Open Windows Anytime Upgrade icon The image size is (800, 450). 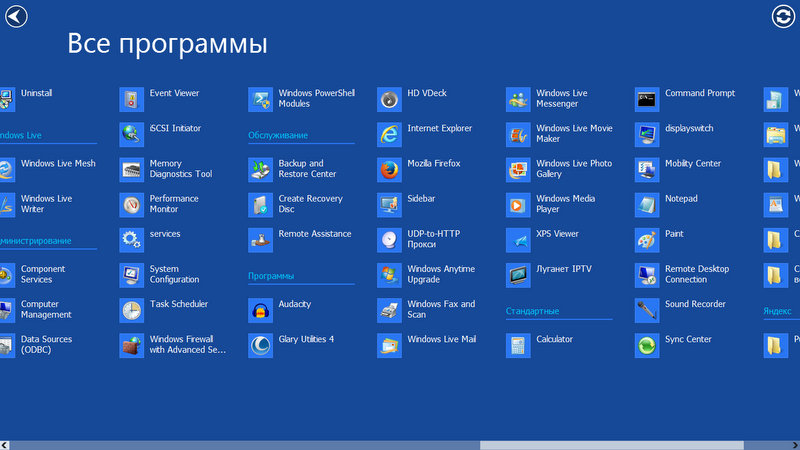click(x=389, y=276)
